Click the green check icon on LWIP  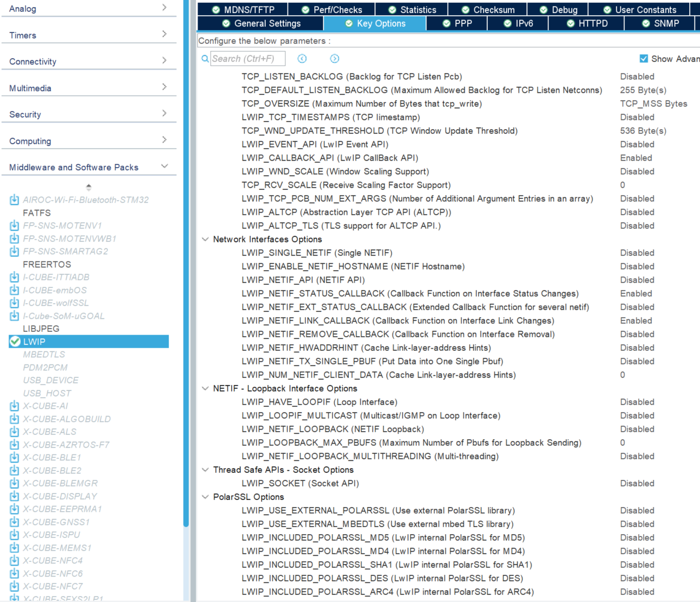[x=15, y=342]
